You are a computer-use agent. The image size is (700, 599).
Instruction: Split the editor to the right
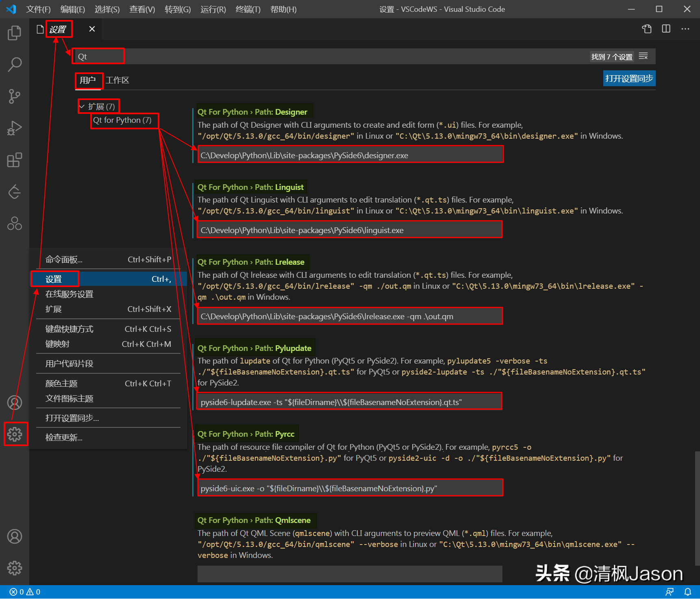pyautogui.click(x=666, y=29)
